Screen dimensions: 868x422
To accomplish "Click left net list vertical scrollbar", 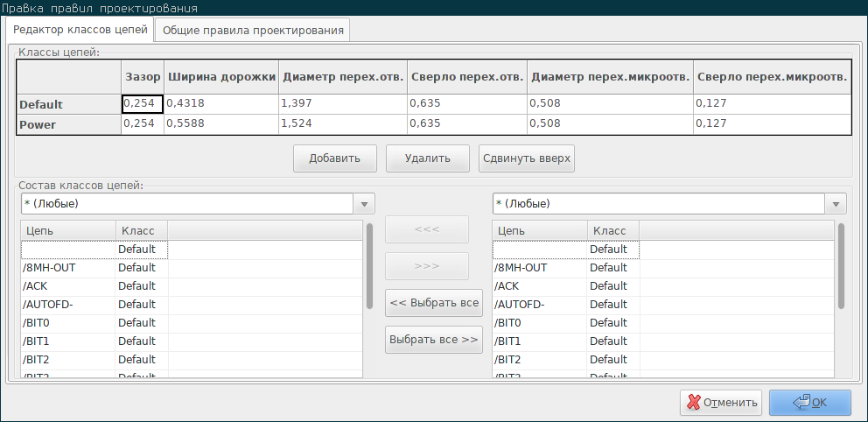I will [369, 266].
